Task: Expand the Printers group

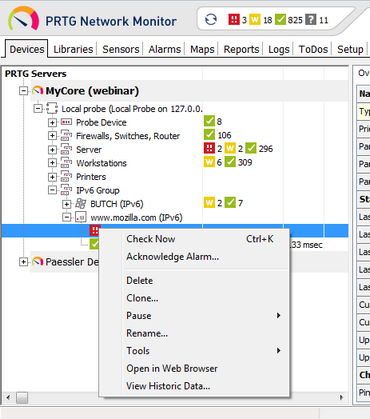Action: tap(52, 177)
